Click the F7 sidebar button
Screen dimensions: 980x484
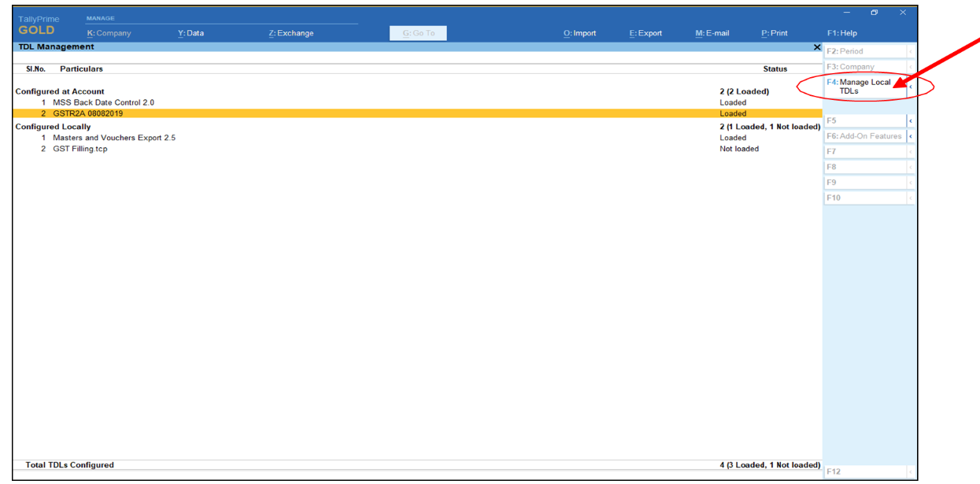(865, 152)
